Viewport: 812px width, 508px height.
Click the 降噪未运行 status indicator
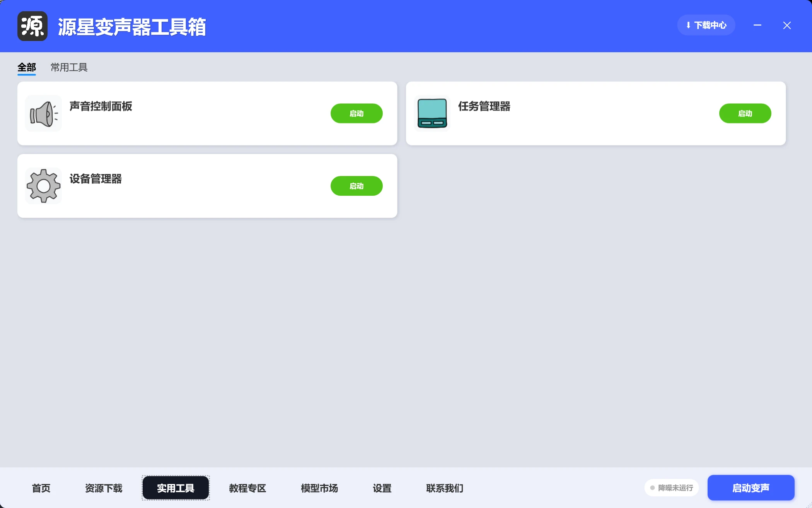coord(671,488)
